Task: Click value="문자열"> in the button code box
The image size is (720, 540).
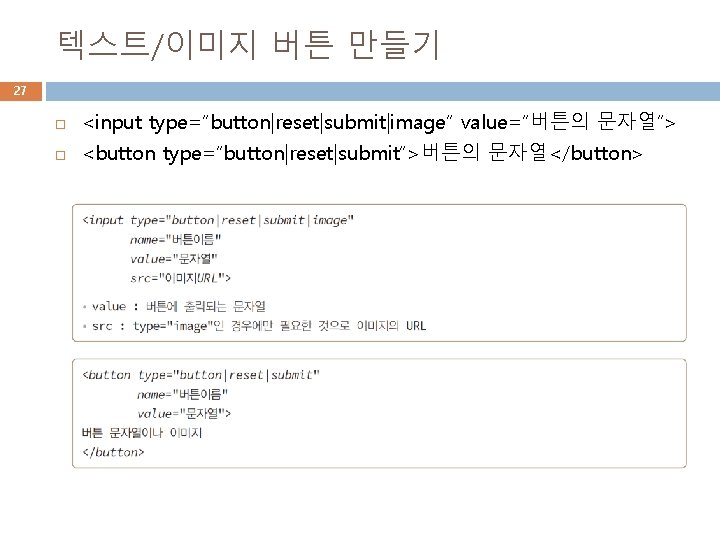Action: point(184,413)
